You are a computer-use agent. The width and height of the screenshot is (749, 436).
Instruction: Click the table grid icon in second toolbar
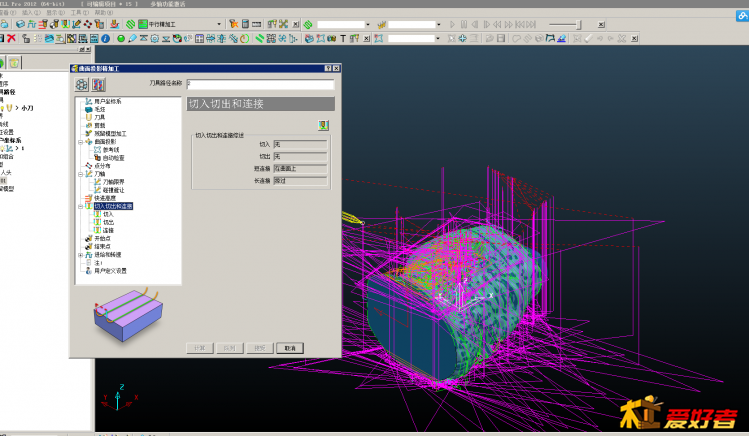pos(199,38)
